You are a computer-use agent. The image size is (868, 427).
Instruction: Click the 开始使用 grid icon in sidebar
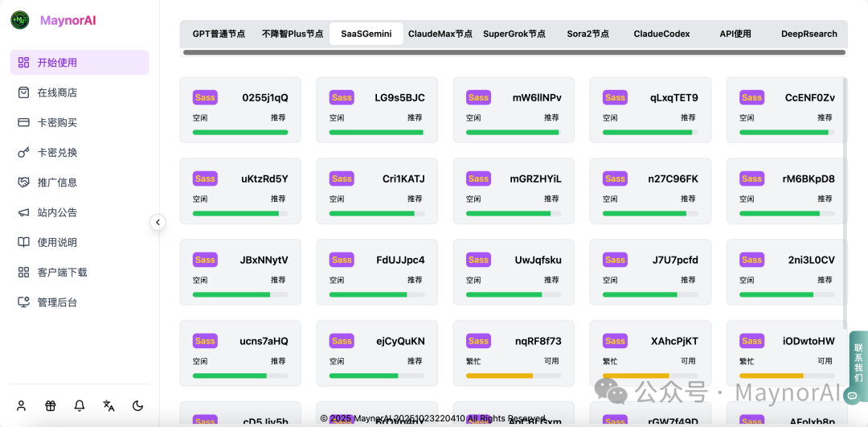click(x=23, y=62)
